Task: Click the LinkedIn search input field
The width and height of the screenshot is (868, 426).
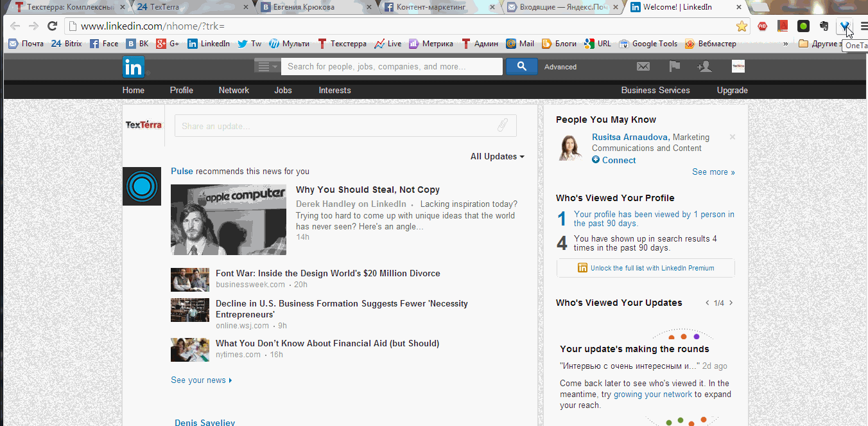Action: [392, 66]
